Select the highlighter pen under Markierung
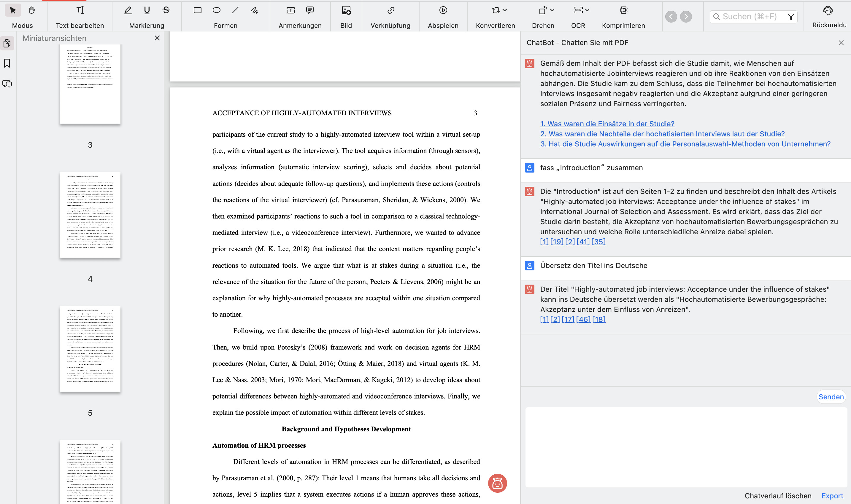 128,10
